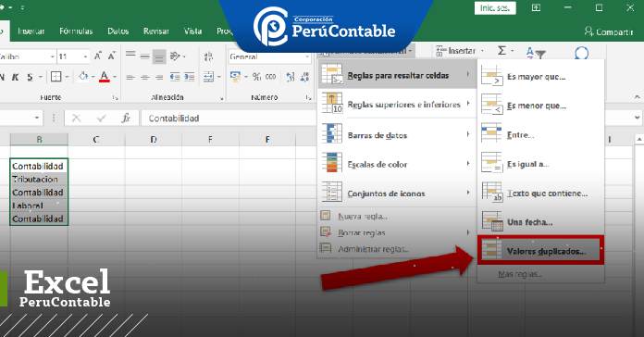Expand the formula bar dropdown arrow
Image resolution: width=644 pixels, height=337 pixels.
click(637, 118)
